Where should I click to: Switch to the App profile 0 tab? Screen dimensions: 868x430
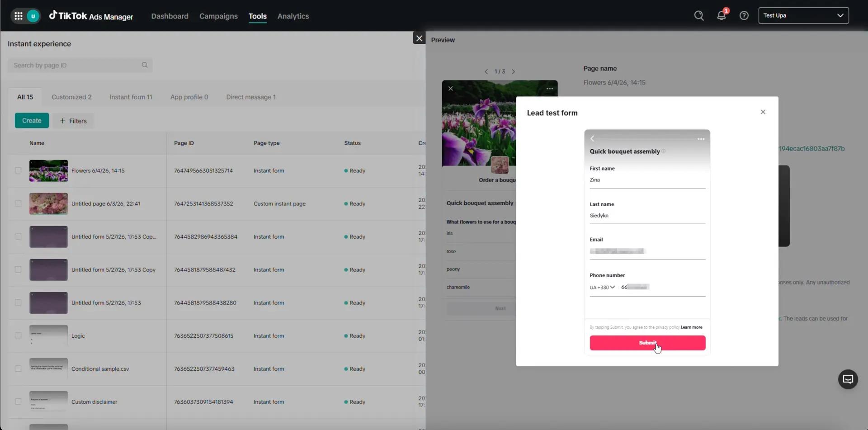coord(189,97)
